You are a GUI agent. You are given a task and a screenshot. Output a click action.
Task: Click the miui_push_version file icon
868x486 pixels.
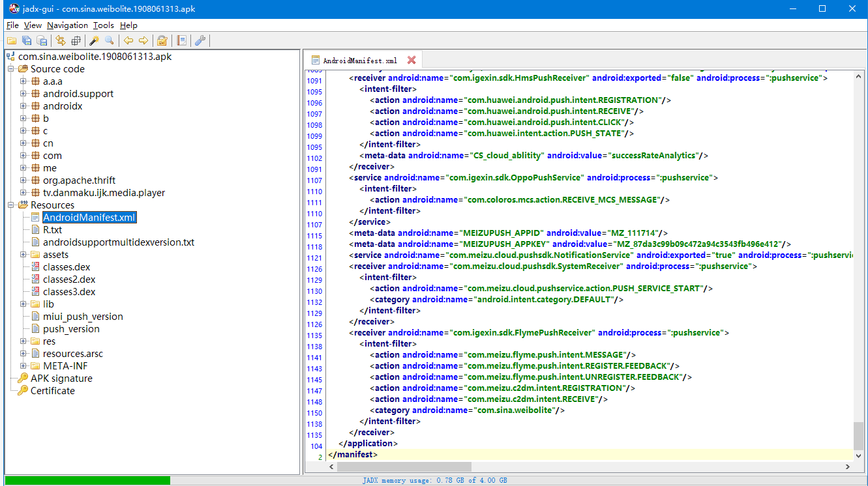click(35, 317)
